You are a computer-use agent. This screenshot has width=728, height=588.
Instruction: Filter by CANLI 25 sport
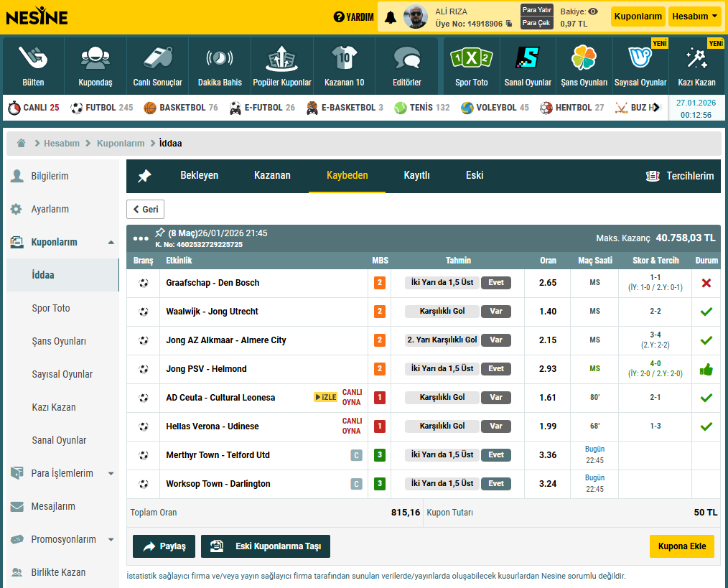pyautogui.click(x=34, y=108)
